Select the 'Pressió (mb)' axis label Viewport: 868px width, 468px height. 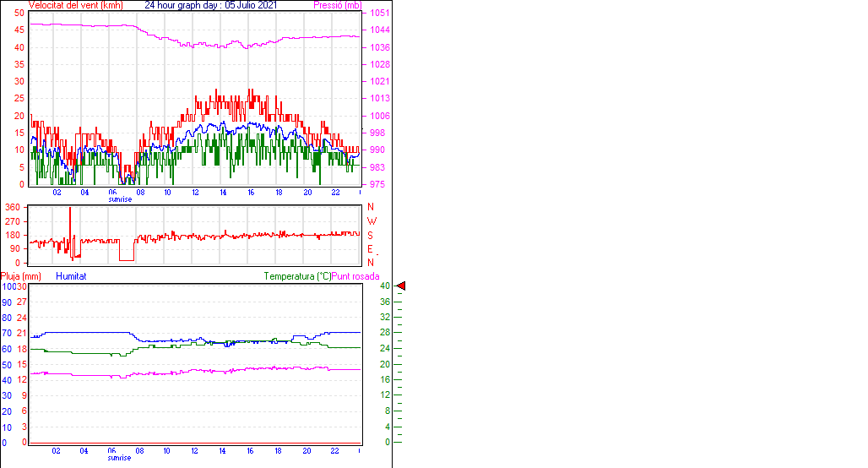[336, 5]
